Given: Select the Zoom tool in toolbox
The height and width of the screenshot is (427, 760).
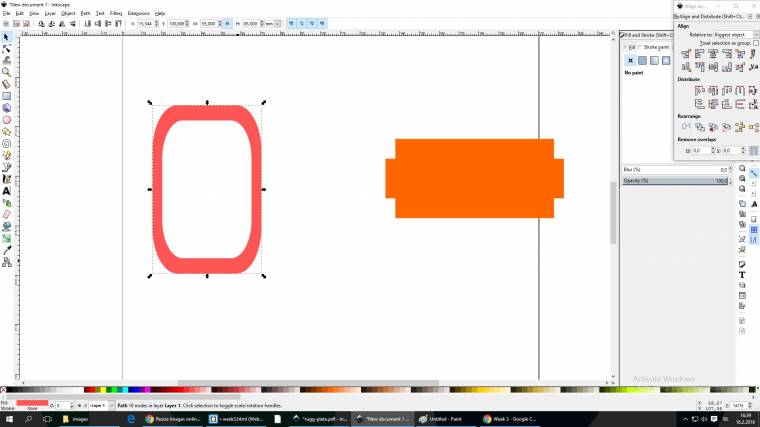Looking at the screenshot, I should pos(6,72).
